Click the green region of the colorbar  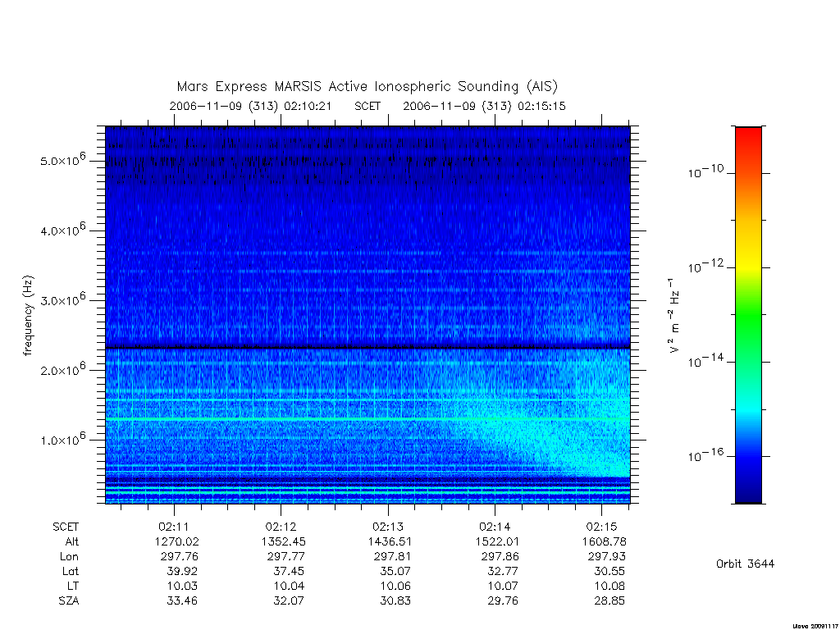(x=748, y=316)
